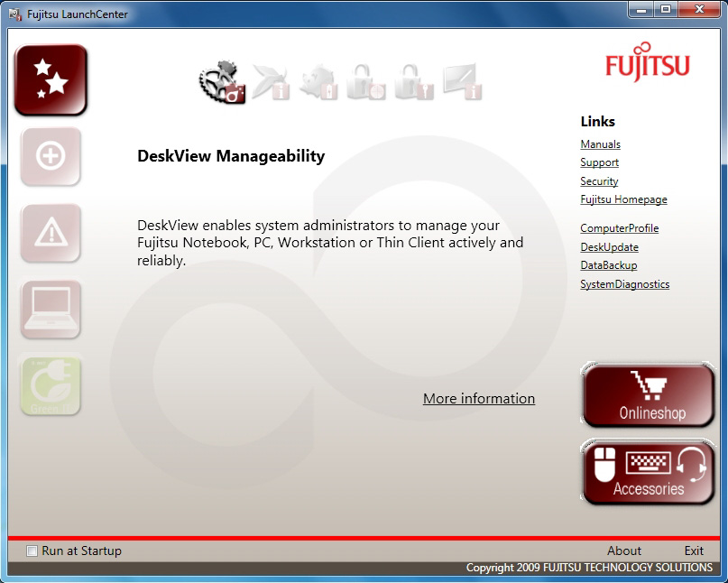Select the padlock with target icon
This screenshot has height=583, width=728.
(367, 82)
